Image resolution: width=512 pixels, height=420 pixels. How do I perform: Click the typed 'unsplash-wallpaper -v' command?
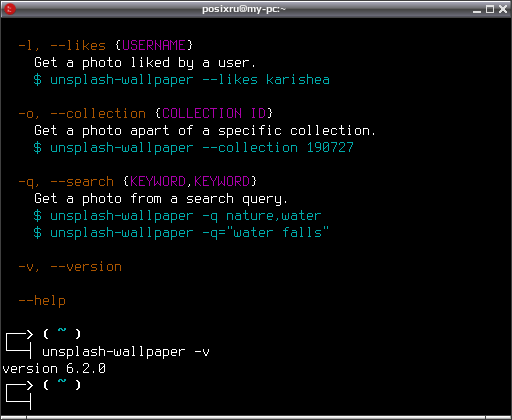pos(126,352)
